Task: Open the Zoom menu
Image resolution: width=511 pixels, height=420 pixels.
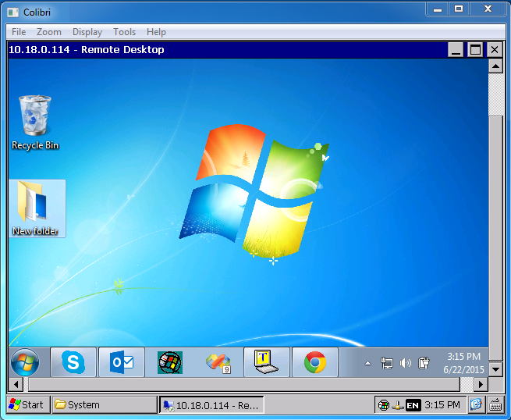Action: tap(49, 32)
